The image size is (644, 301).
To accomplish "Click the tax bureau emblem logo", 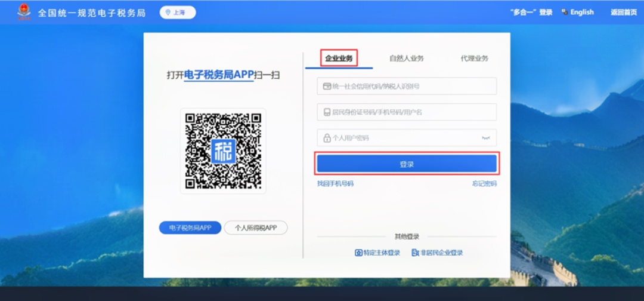I will click(x=24, y=12).
